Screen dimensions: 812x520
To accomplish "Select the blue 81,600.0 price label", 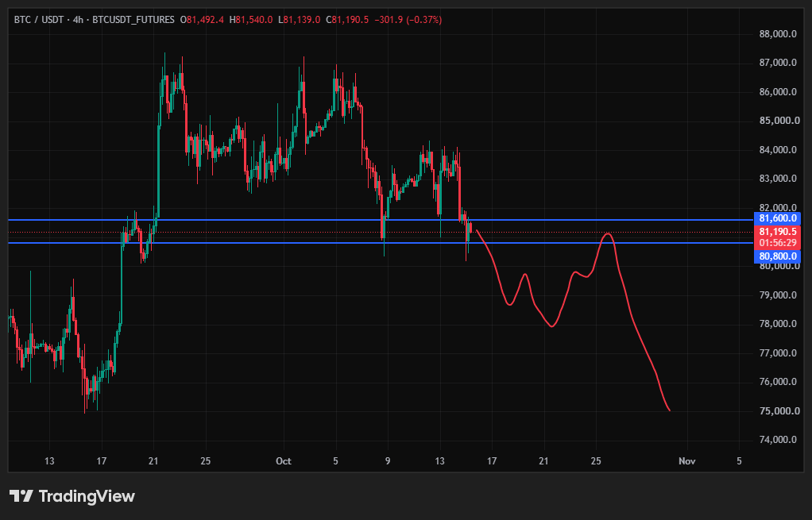I will 777,218.
